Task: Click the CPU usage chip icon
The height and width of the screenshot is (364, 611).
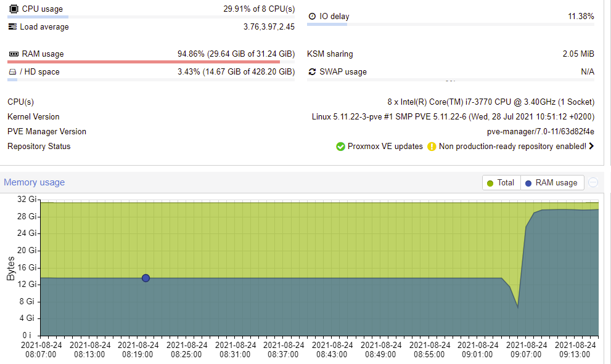Action: pos(14,9)
